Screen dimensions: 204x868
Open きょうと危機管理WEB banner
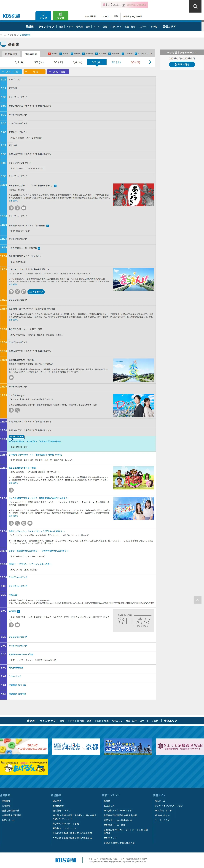click(180, 746)
